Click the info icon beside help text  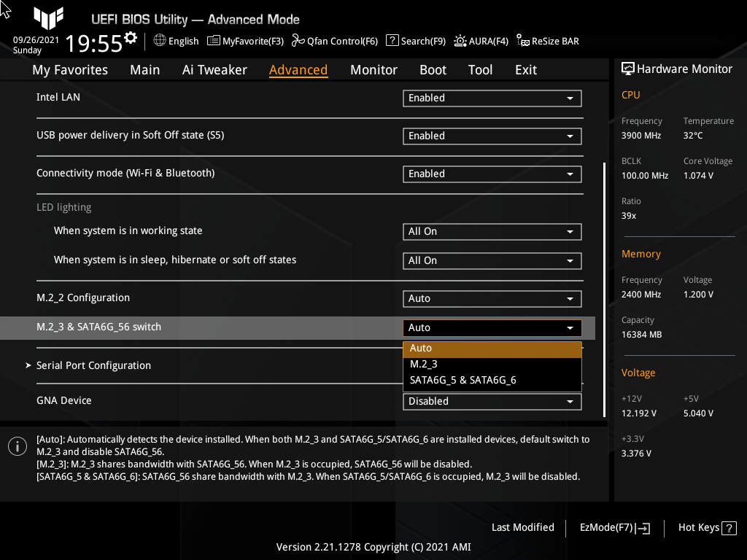point(17,446)
